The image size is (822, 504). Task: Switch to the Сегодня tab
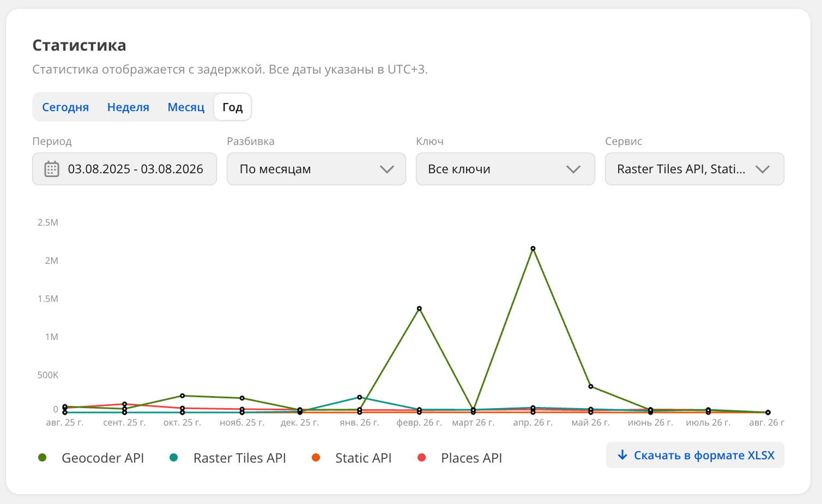65,107
